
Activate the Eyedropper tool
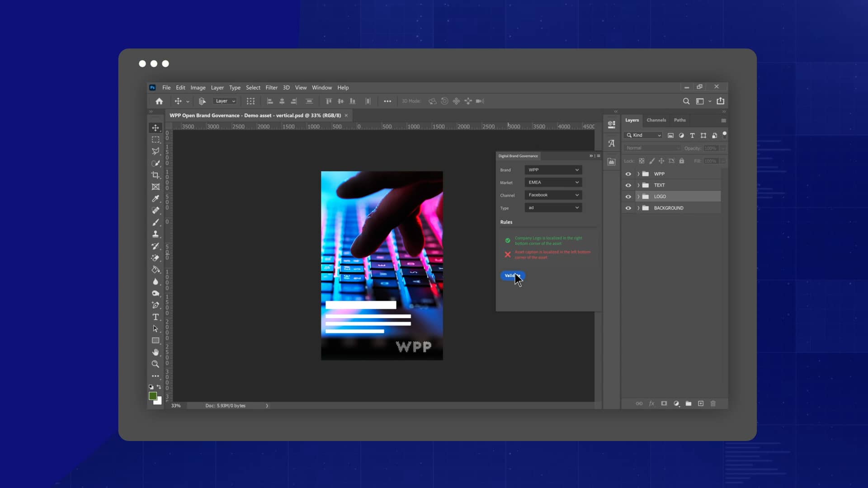point(156,199)
